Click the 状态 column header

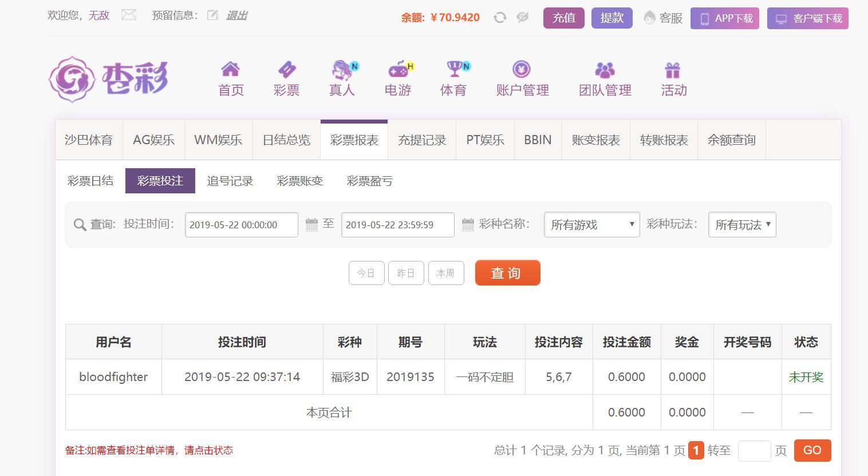806,342
